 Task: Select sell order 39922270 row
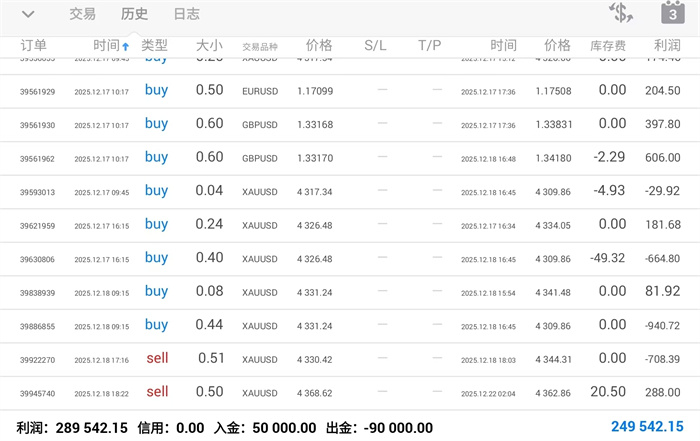click(350, 359)
